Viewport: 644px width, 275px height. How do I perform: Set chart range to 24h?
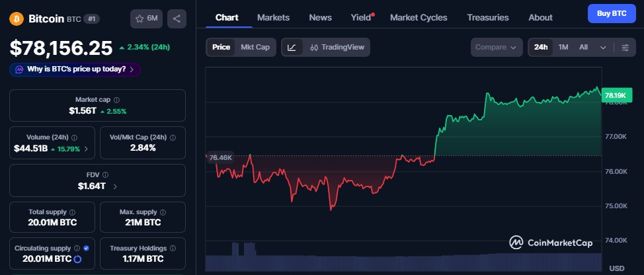(x=541, y=47)
